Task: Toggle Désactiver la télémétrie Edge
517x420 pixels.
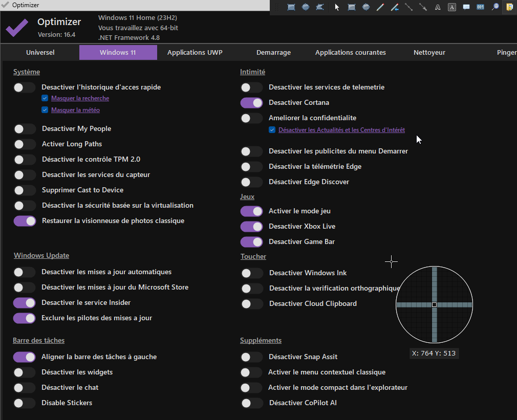Action: (251, 167)
